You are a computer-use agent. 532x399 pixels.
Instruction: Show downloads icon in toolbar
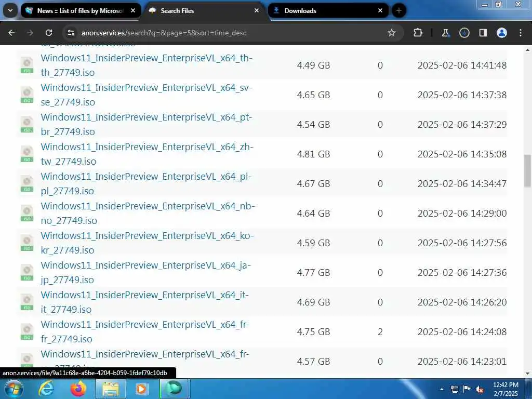[464, 33]
